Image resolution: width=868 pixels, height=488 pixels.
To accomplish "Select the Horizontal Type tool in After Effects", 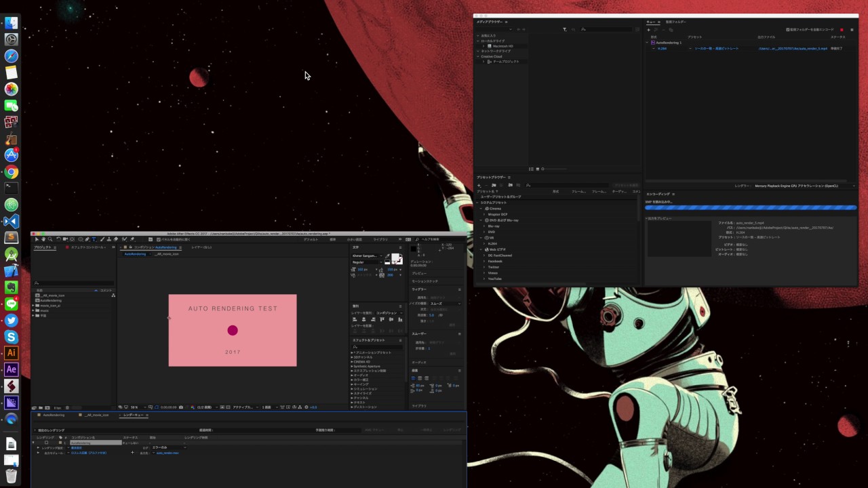I will tap(94, 239).
